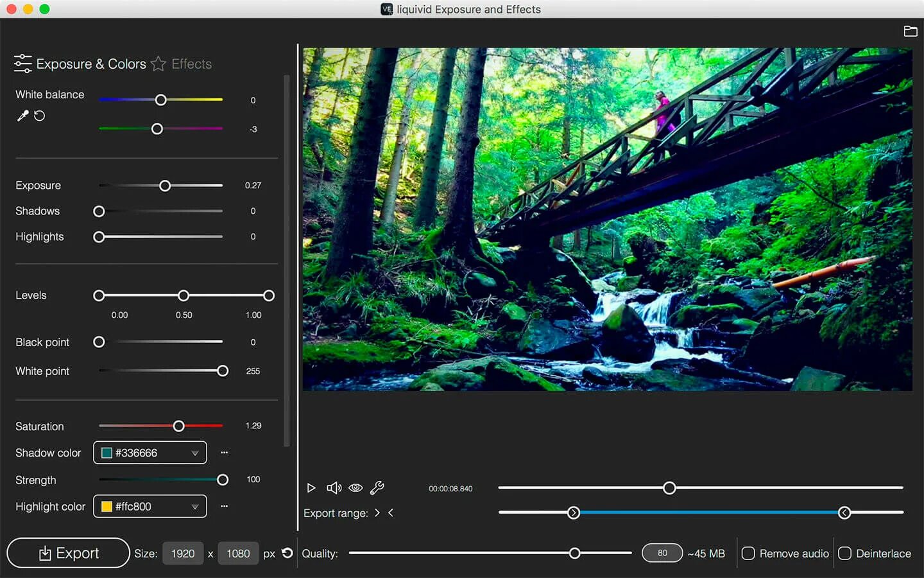Click the Strength value 100
Screen dimensions: 924x578
[x=253, y=479]
